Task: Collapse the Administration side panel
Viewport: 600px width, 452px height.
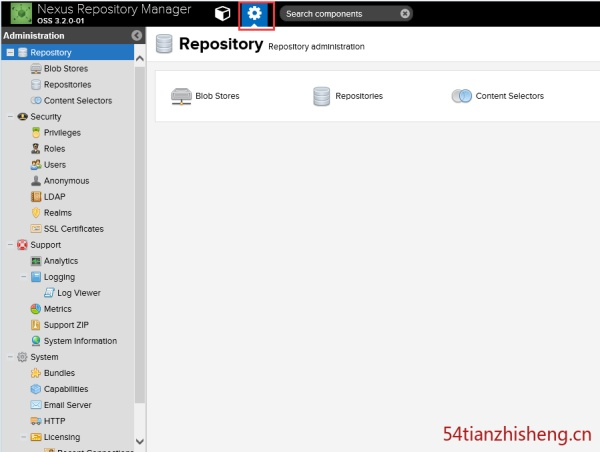Action: pyautogui.click(x=137, y=36)
